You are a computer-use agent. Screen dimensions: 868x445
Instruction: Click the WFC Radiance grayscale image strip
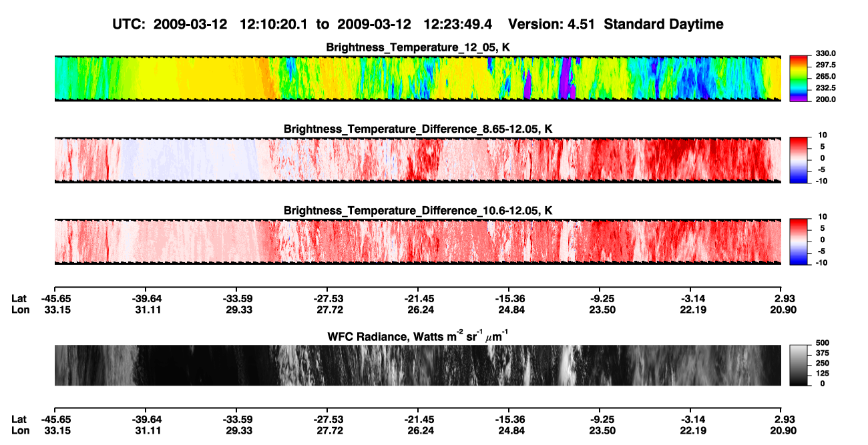pos(417,366)
